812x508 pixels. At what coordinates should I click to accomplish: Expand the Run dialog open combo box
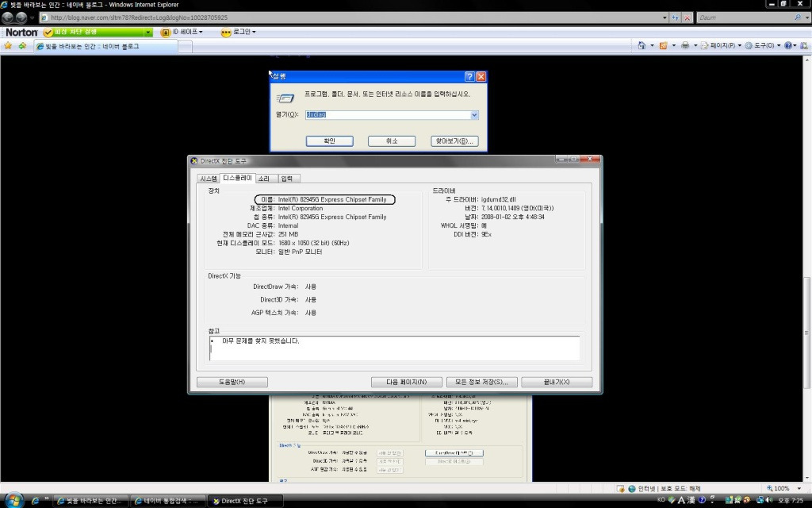[474, 115]
